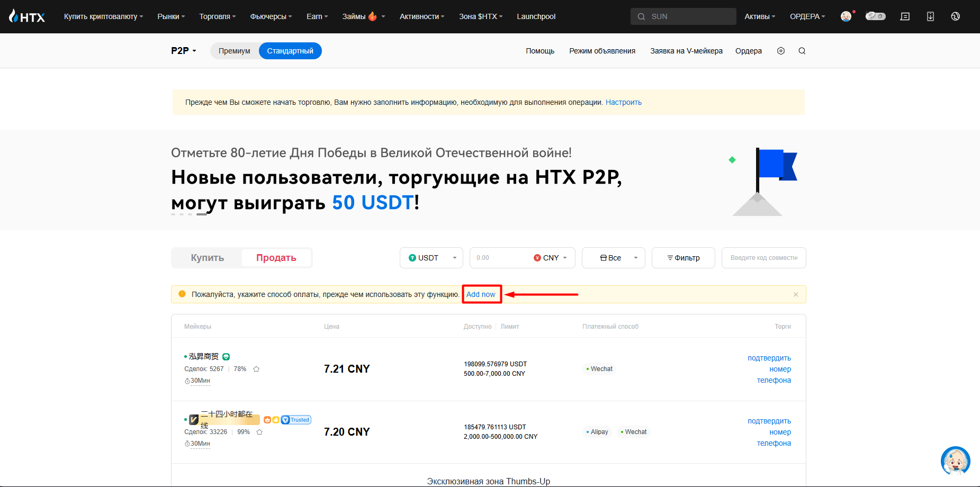Open the HTX logo home link
980x487 pixels.
pos(27,16)
